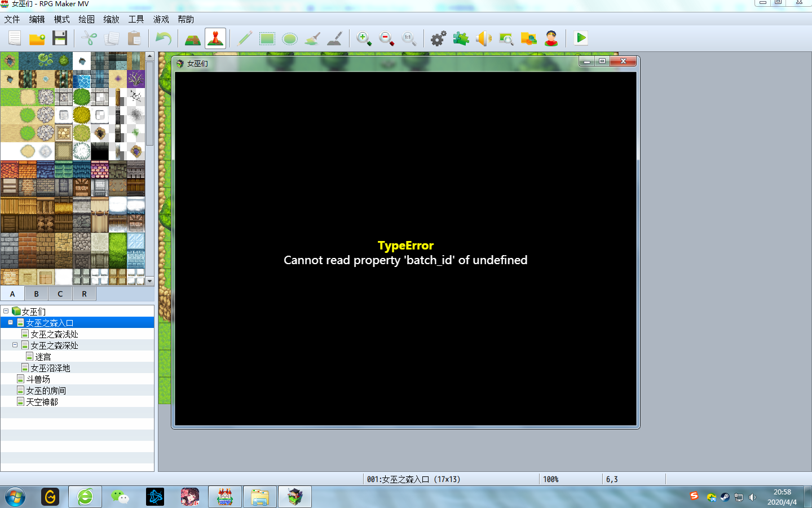Collapse the 女巫之森入口 map node
Image resolution: width=812 pixels, height=508 pixels.
click(10, 322)
